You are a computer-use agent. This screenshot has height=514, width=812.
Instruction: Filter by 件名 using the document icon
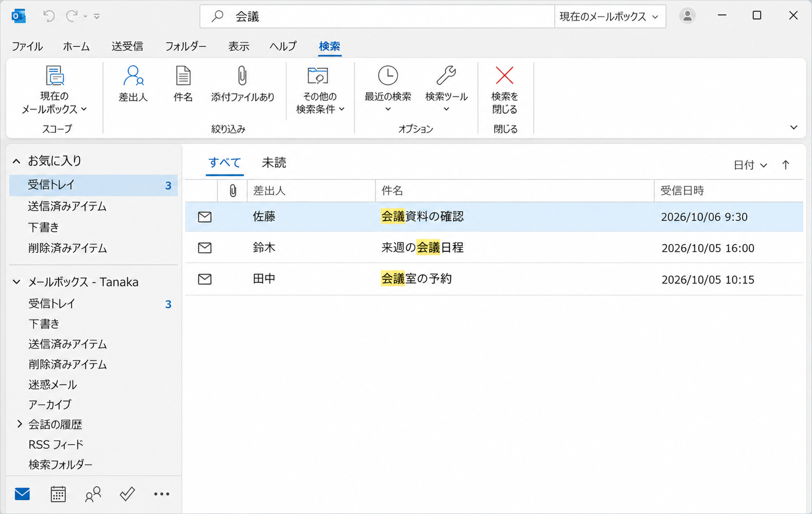tap(183, 83)
